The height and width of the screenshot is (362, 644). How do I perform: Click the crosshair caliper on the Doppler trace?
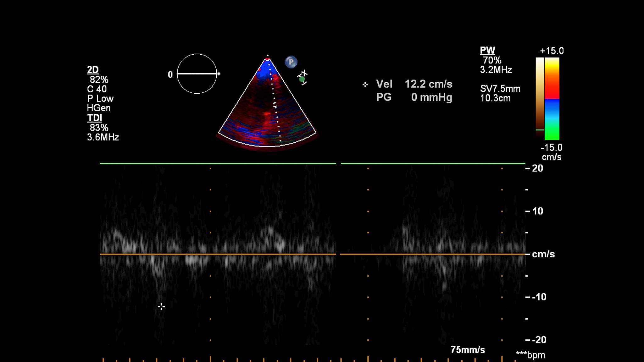[161, 307]
